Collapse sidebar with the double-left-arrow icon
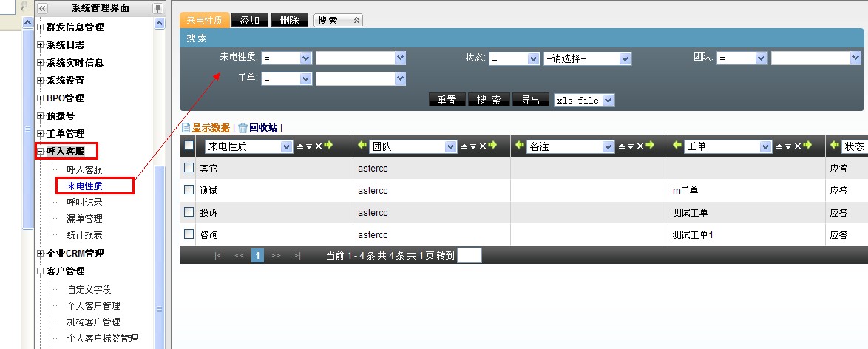 coord(42,8)
